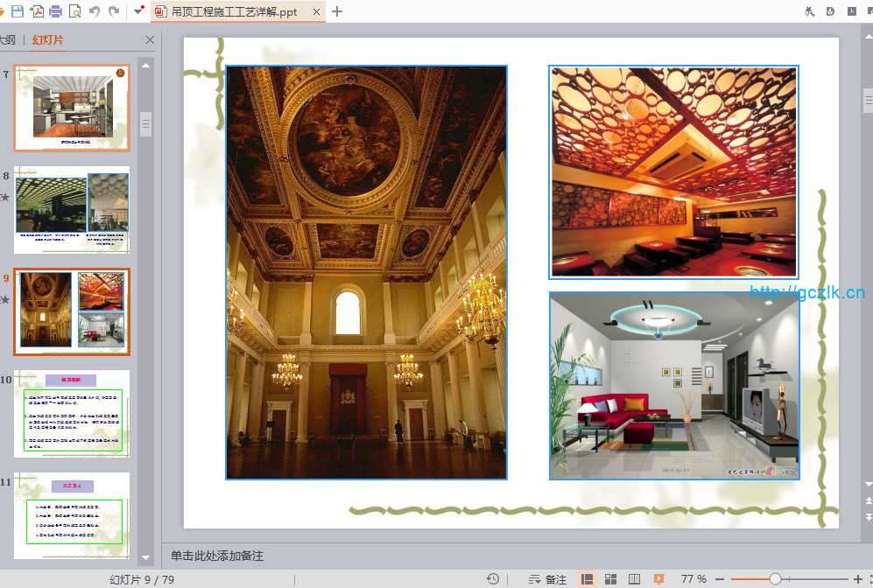Open Print Preview from the toolbar
873x588 pixels.
74,11
